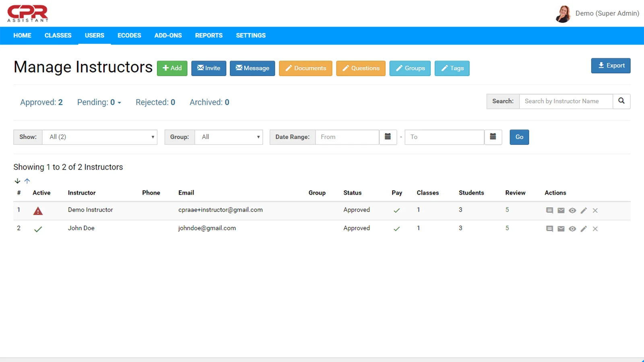This screenshot has height=362, width=644.
Task: Expand the Show filter dropdown
Action: pyautogui.click(x=99, y=137)
